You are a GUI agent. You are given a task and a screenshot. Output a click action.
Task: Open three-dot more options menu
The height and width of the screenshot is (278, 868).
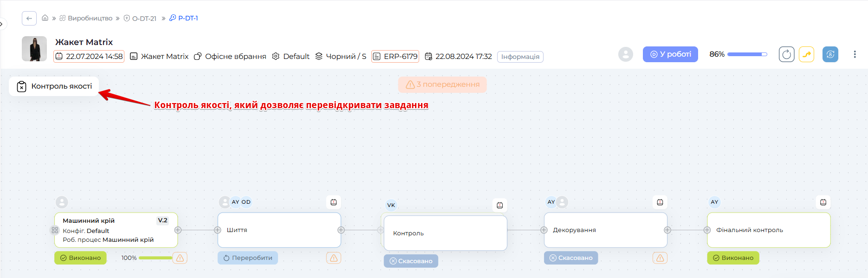coord(855,54)
